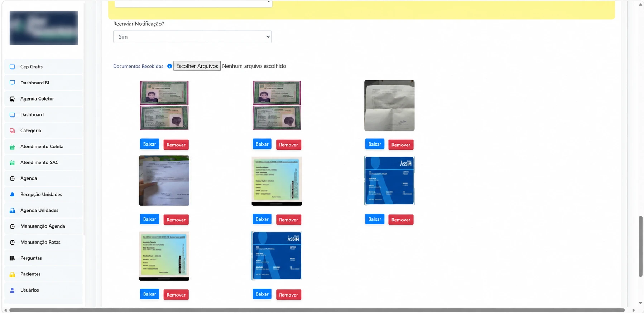Screen dimensions: 644x313
Task: Open Usuários via its person icon
Action: 12,290
